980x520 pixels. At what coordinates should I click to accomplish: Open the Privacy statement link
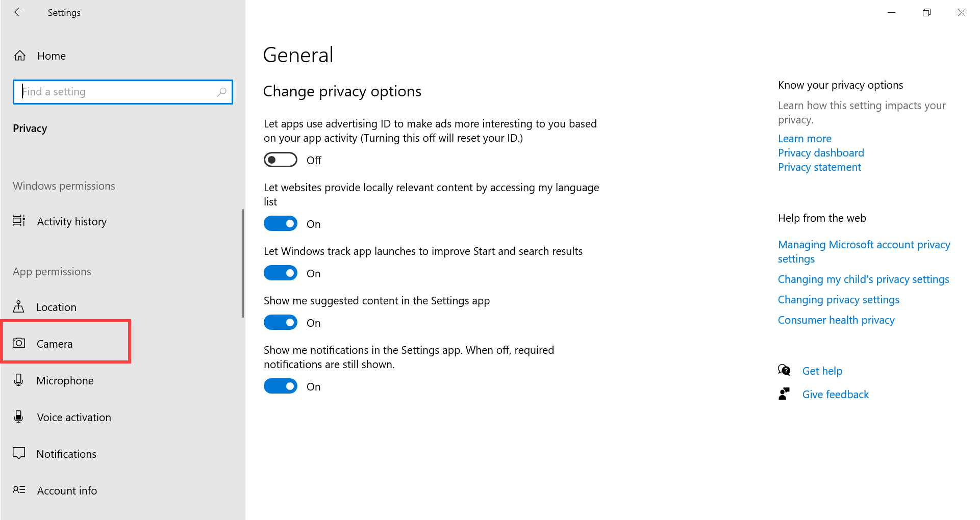pyautogui.click(x=819, y=167)
